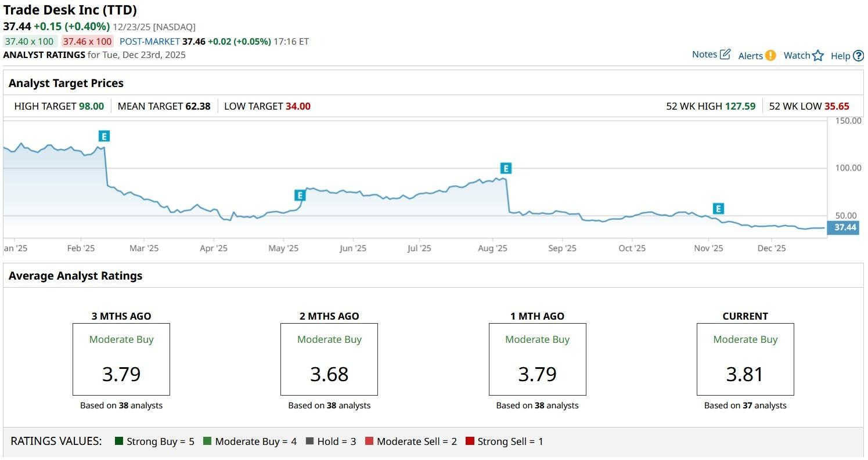Click the Trade Desk Inc (TTD) title
Image resolution: width=868 pixels, height=460 pixels.
[70, 10]
